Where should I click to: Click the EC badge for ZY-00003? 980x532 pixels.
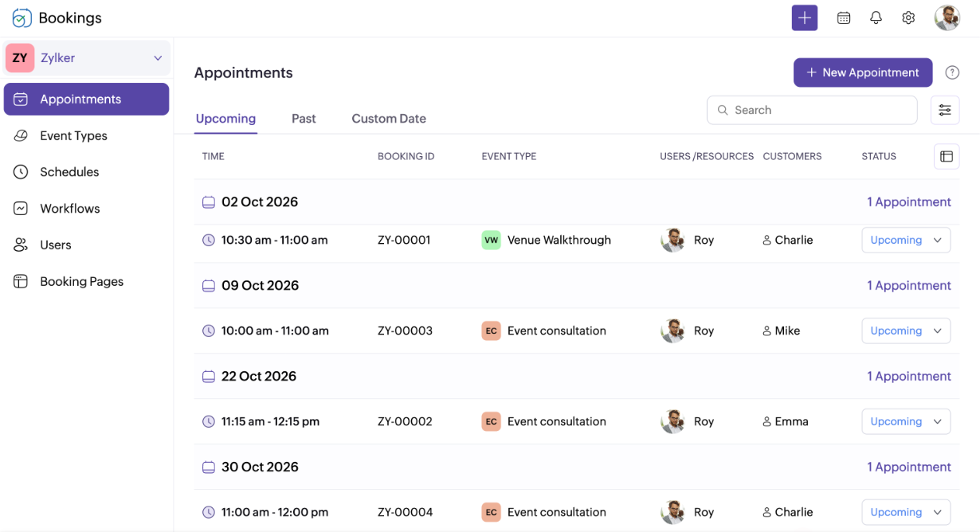click(x=491, y=331)
